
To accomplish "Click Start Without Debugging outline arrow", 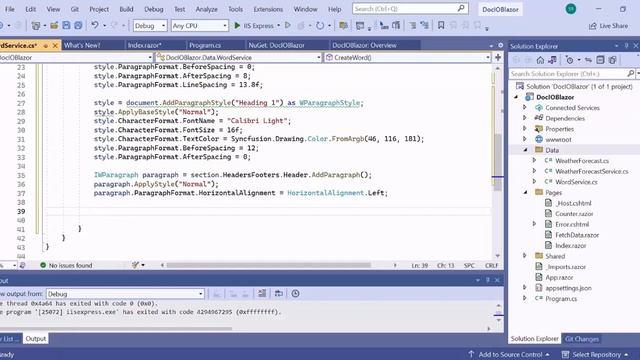I will 288,25.
